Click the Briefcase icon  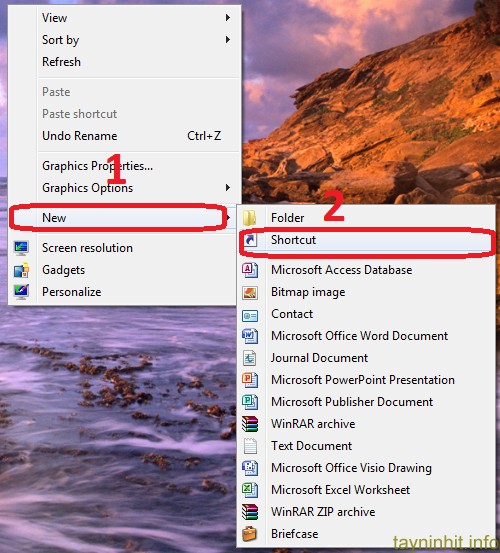point(250,534)
